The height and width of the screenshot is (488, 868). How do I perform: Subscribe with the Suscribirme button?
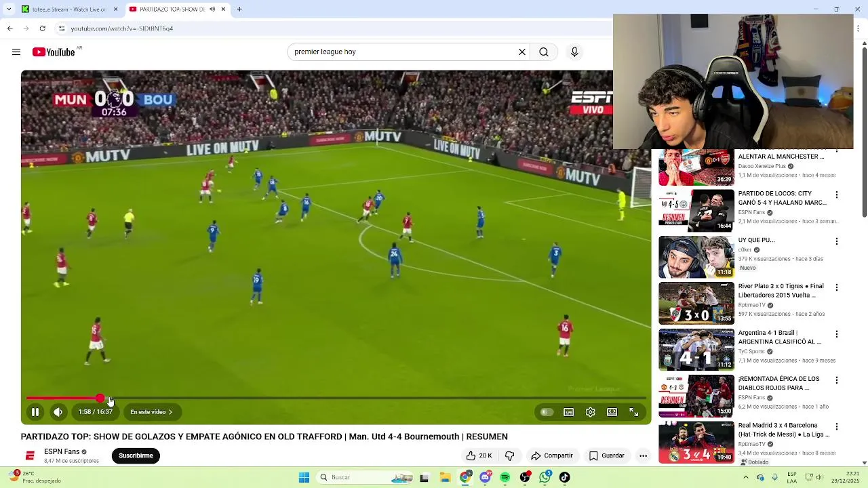click(x=136, y=455)
